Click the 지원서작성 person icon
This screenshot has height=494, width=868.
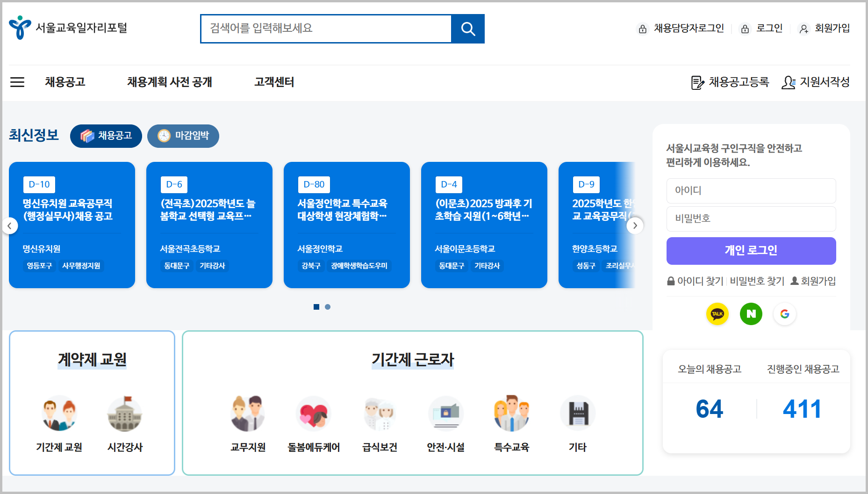click(x=789, y=82)
